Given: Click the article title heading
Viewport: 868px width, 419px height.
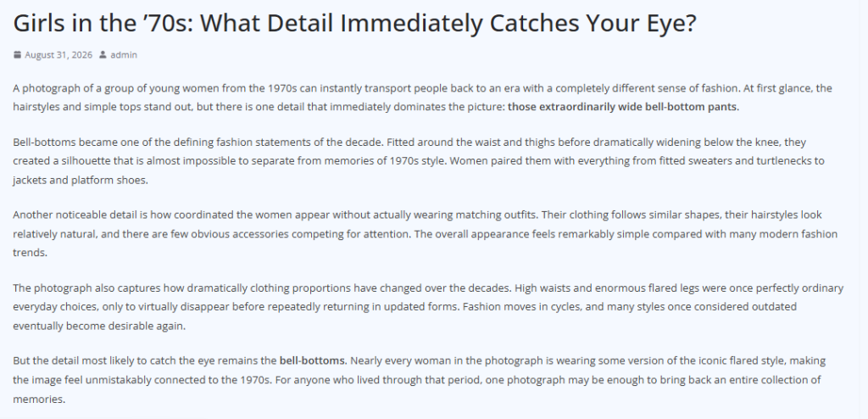Looking at the screenshot, I should pyautogui.click(x=354, y=23).
